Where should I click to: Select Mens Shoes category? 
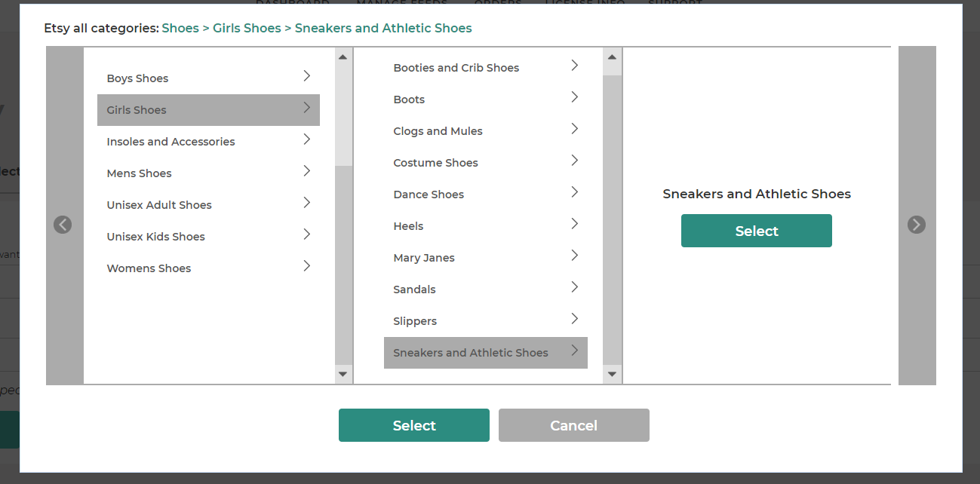pyautogui.click(x=208, y=173)
